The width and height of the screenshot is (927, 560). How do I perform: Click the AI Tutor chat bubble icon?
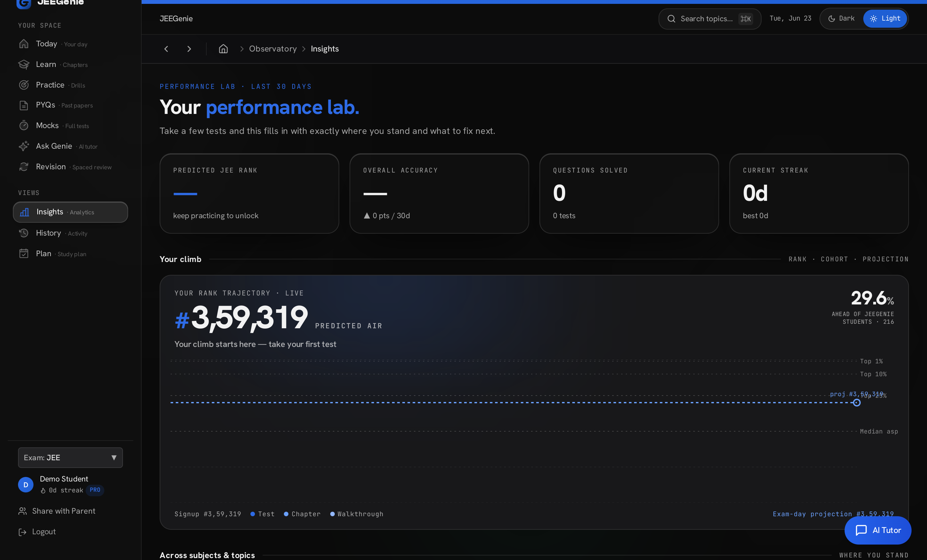tap(861, 530)
